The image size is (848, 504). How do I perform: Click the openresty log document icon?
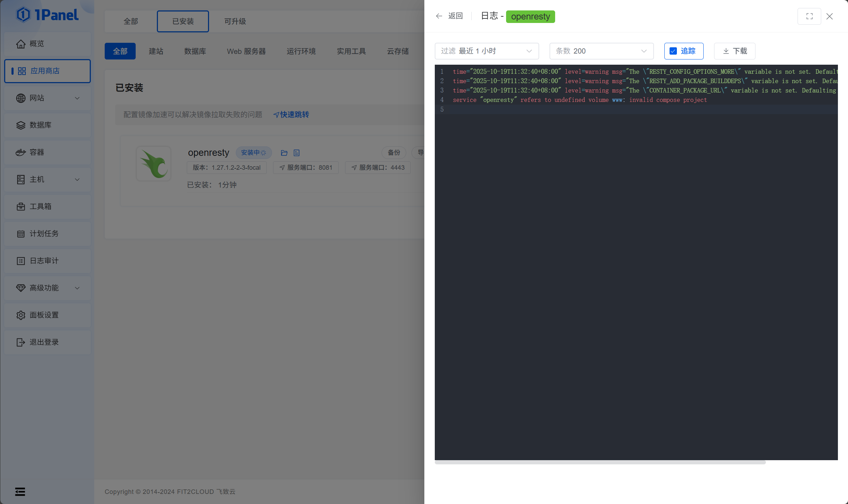tap(296, 153)
